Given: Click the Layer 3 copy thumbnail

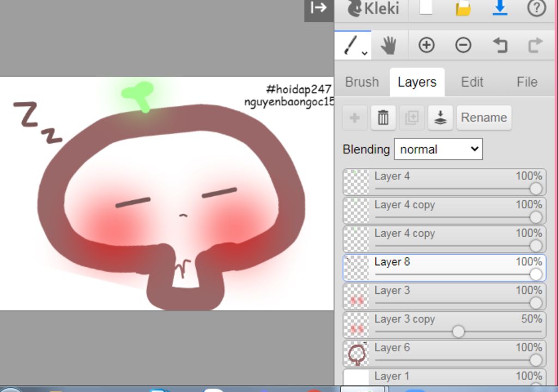Looking at the screenshot, I should (x=356, y=325).
